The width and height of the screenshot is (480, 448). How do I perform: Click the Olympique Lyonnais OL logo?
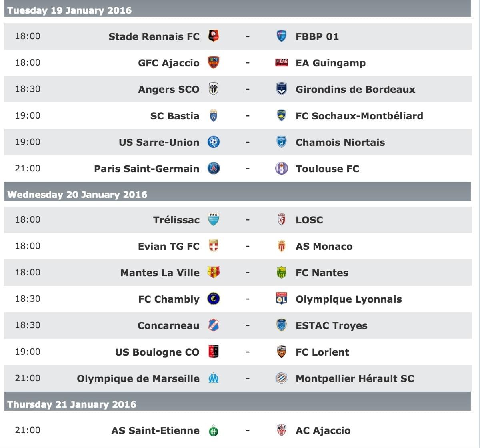pyautogui.click(x=282, y=299)
